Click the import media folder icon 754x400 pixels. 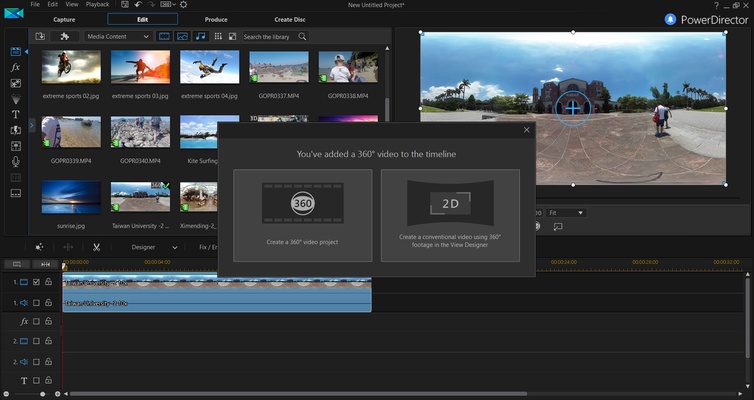[41, 36]
